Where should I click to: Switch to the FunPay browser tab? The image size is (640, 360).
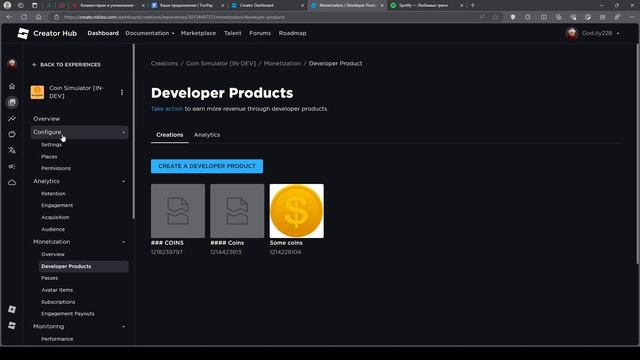click(188, 5)
